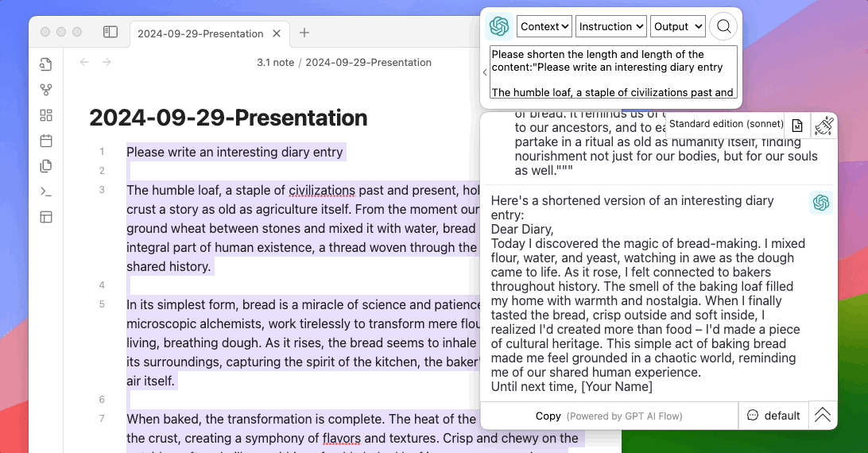Close the 2024-09-29-Presentation tab
Screen dimensions: 868x453
[x=277, y=34]
